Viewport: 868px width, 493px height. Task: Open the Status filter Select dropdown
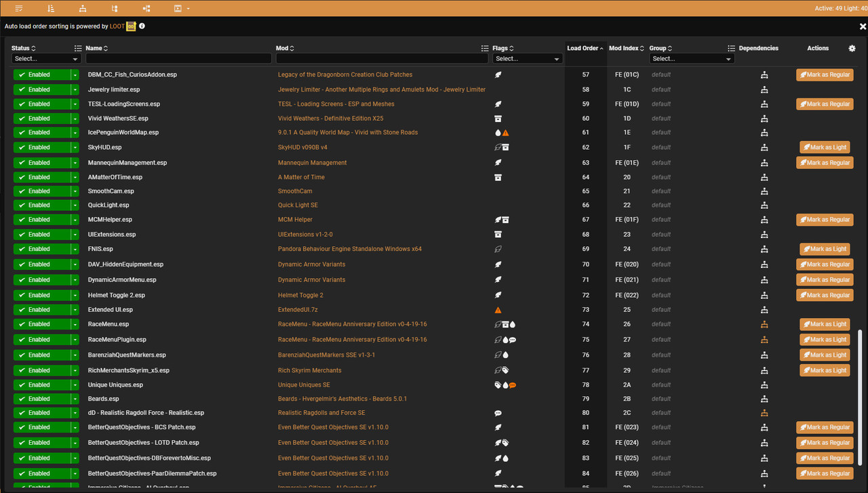(x=46, y=59)
